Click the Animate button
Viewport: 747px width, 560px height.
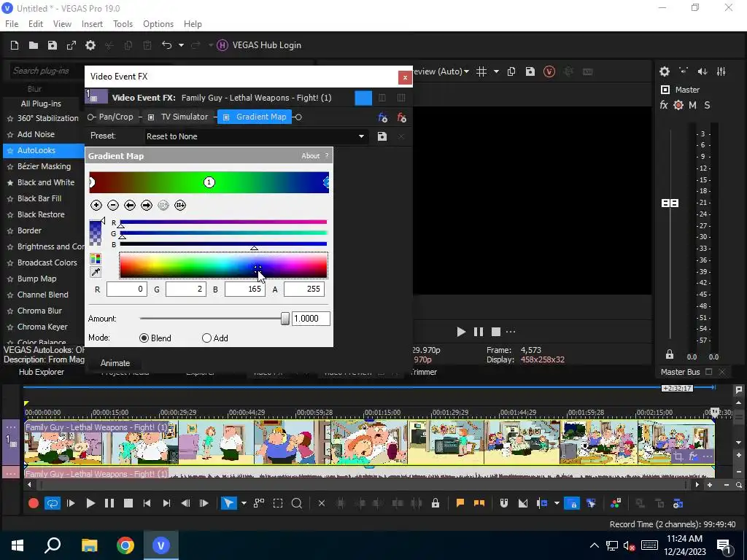115,363
